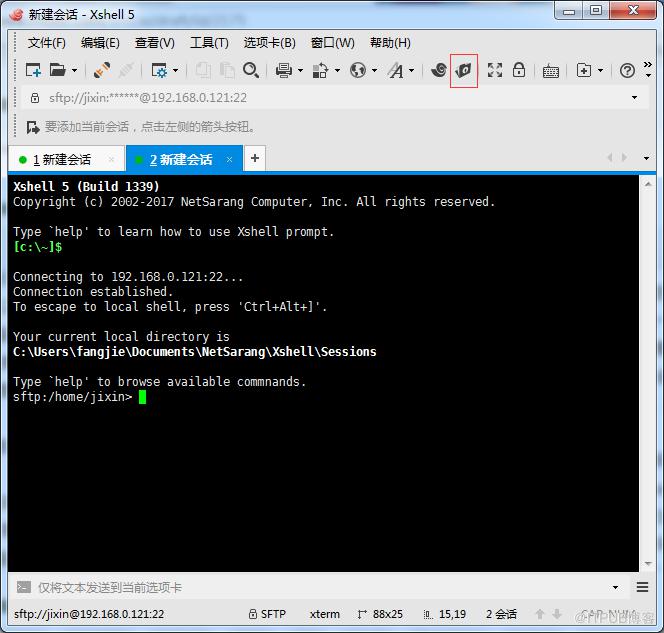Screen dimensions: 664x633
Task: Click the status bar sftp://jixin@192.168.0.121:22 text
Action: click(89, 614)
